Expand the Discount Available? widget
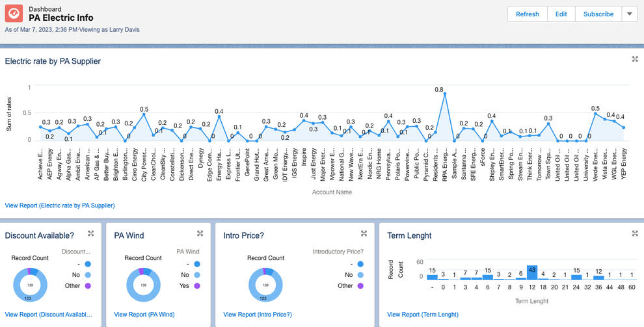This screenshot has height=327, width=644. [x=91, y=233]
